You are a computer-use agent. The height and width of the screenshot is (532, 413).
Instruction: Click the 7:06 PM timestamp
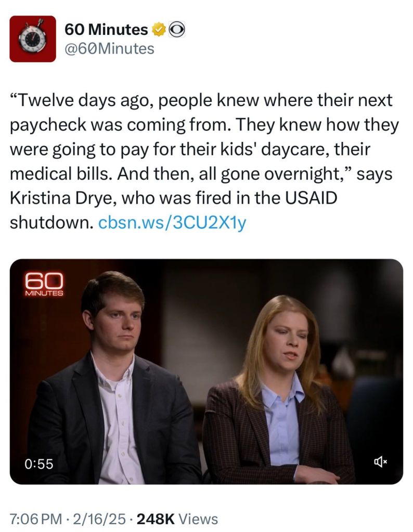(36, 519)
